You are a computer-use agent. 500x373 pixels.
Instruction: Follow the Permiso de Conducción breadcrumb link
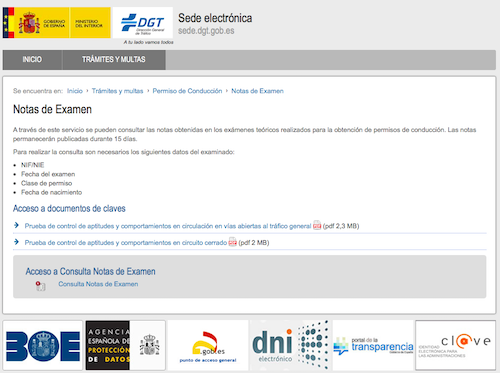[x=187, y=91]
